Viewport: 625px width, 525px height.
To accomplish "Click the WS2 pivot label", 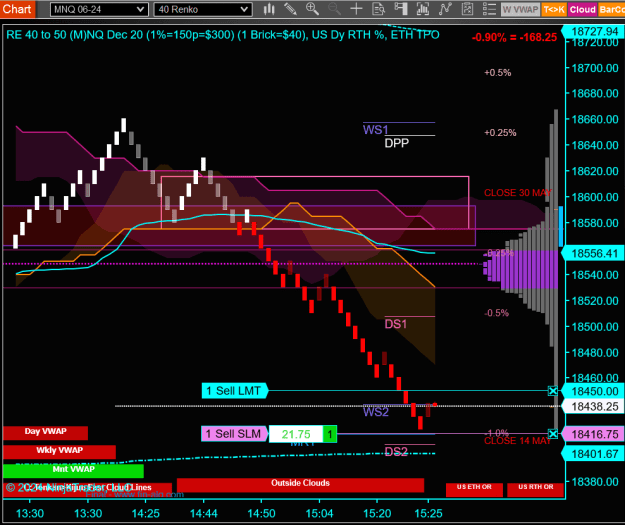I will 375,412.
